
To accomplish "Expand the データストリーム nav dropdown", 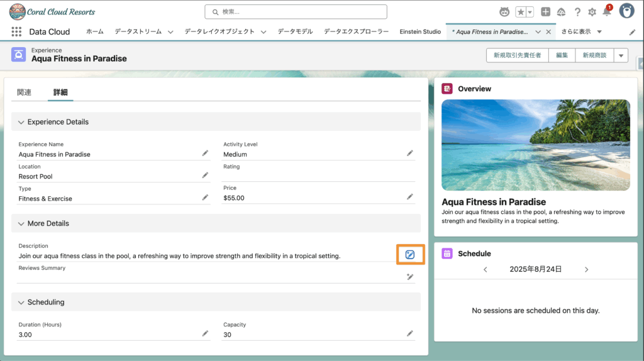I will tap(170, 32).
